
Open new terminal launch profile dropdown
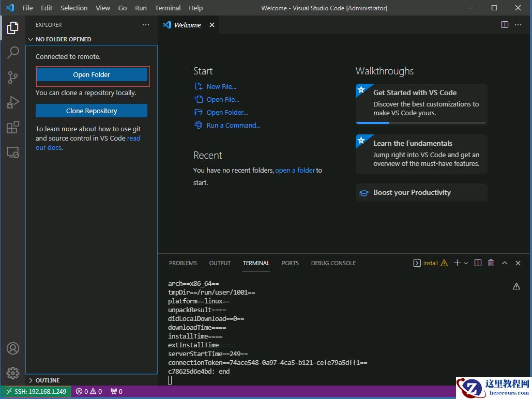[466, 263]
